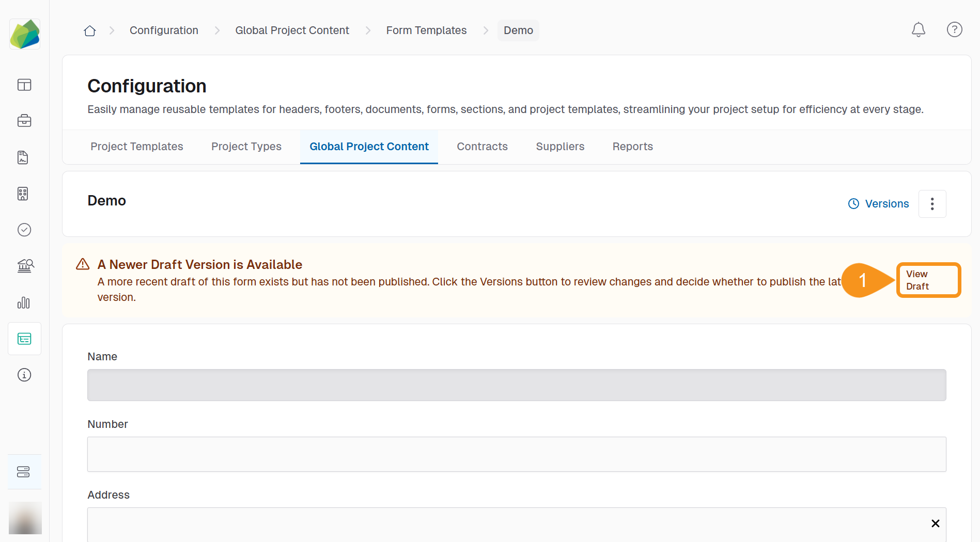Click the View Draft button

point(928,280)
